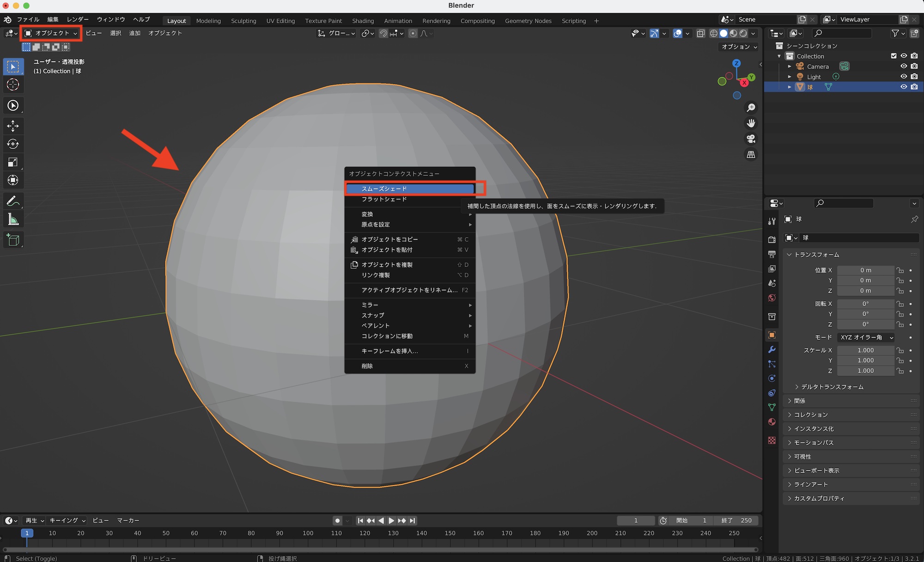Click the Scale X value field
The width and height of the screenshot is (924, 562).
coord(865,350)
